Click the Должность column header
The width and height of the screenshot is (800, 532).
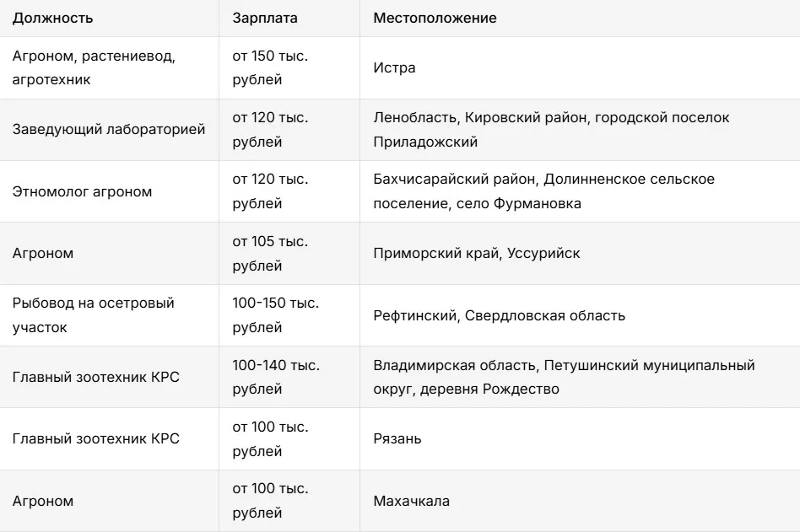pyautogui.click(x=52, y=18)
